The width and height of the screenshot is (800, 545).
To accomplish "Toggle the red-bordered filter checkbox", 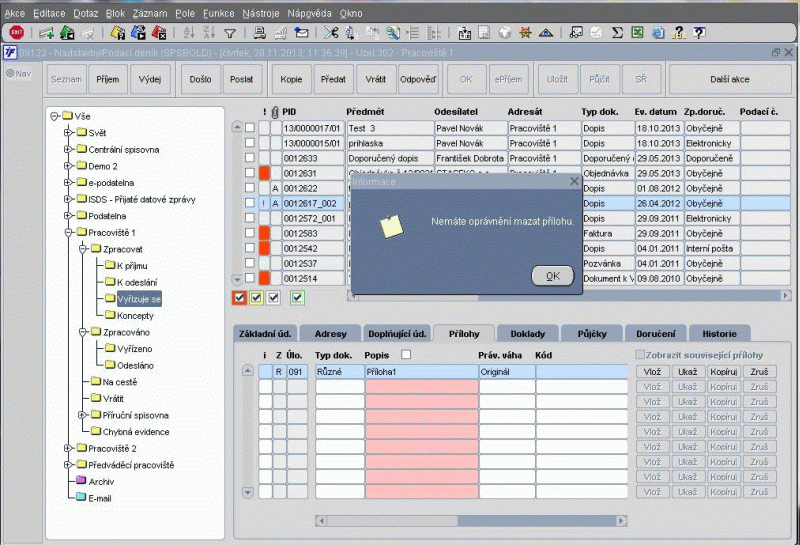I will pos(239,297).
